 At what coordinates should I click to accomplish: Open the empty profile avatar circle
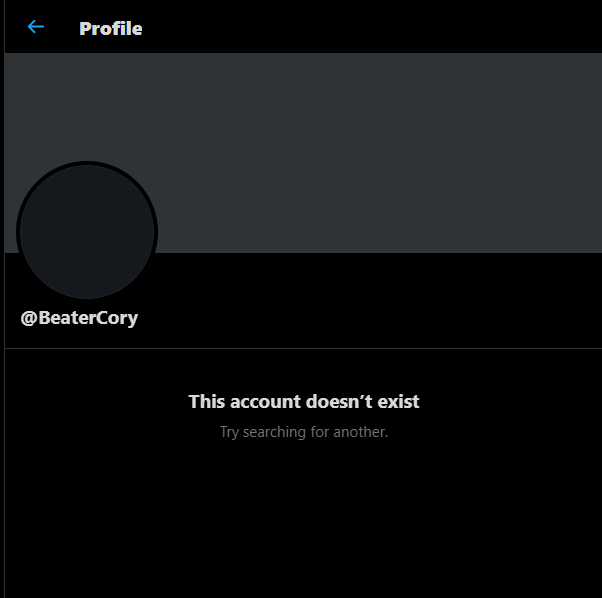[x=87, y=232]
